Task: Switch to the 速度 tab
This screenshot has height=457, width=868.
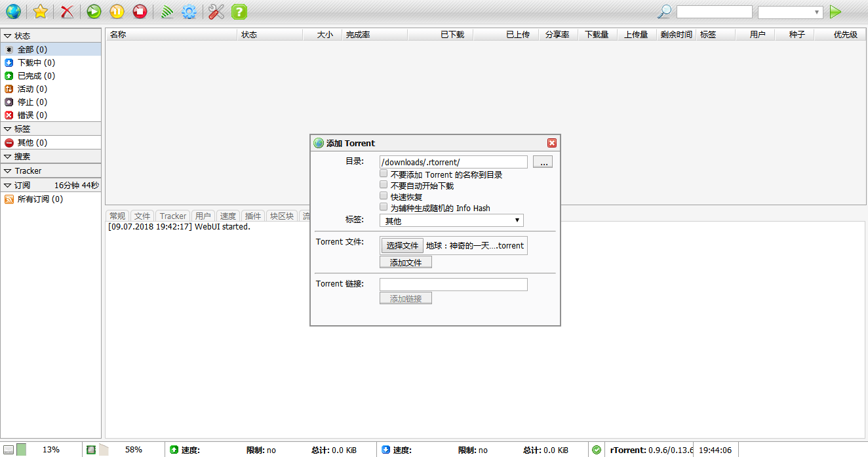Action: tap(228, 216)
